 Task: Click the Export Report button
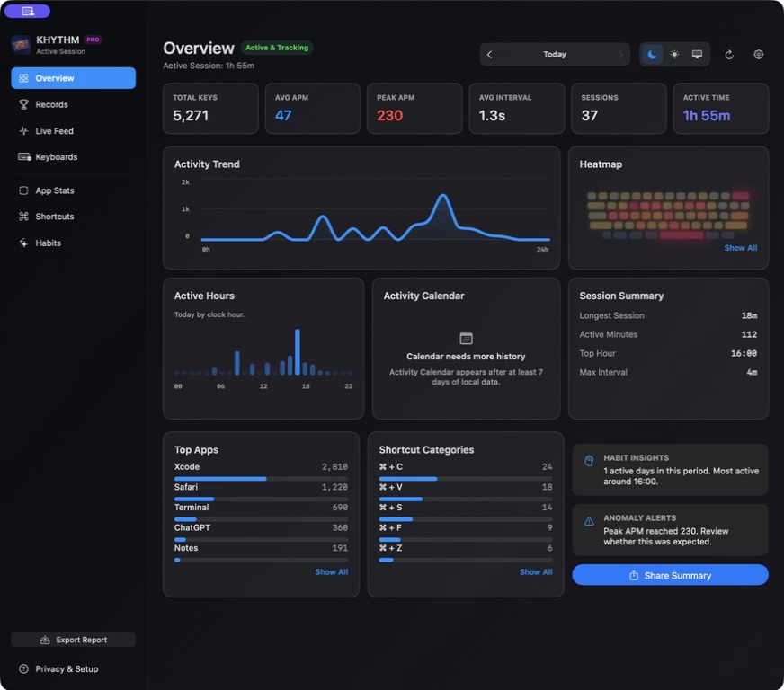click(x=74, y=640)
